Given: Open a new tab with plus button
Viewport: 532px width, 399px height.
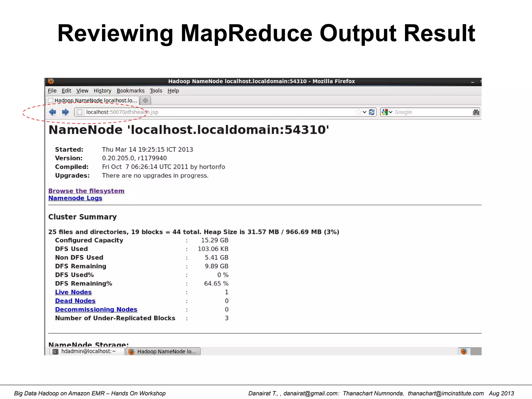Looking at the screenshot, I should point(145,101).
